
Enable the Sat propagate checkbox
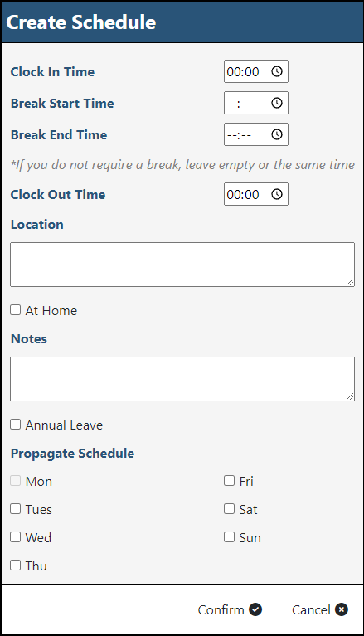(x=230, y=508)
